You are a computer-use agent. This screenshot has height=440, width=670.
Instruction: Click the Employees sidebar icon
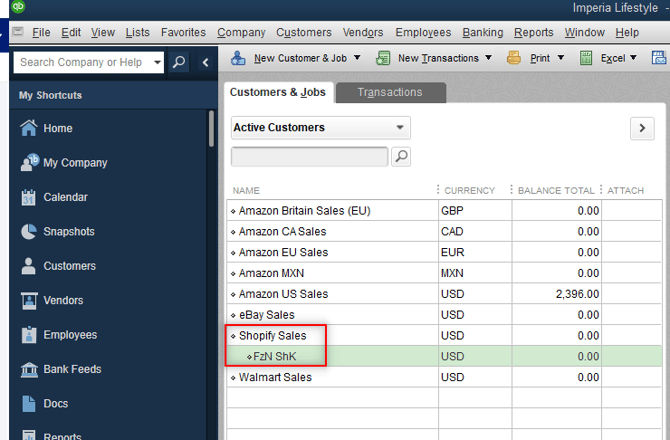click(x=28, y=335)
